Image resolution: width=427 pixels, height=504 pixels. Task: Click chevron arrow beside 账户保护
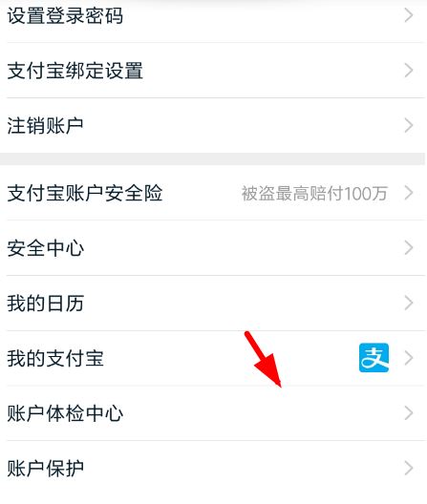pyautogui.click(x=409, y=468)
